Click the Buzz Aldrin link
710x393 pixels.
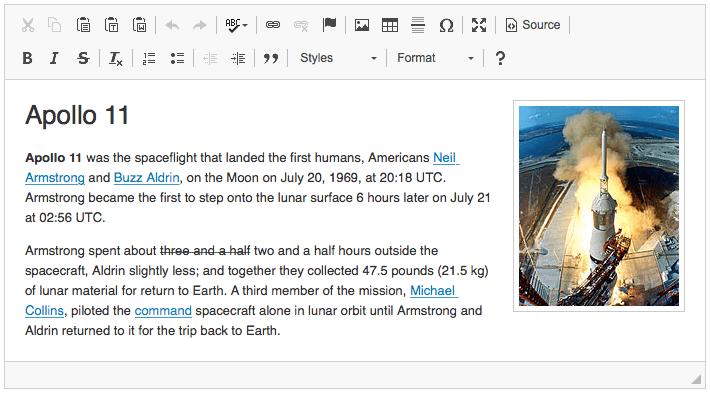click(147, 177)
